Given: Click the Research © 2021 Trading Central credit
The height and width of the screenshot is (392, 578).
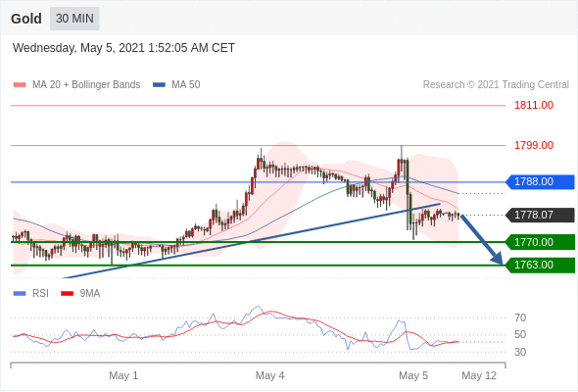Looking at the screenshot, I should tap(496, 85).
